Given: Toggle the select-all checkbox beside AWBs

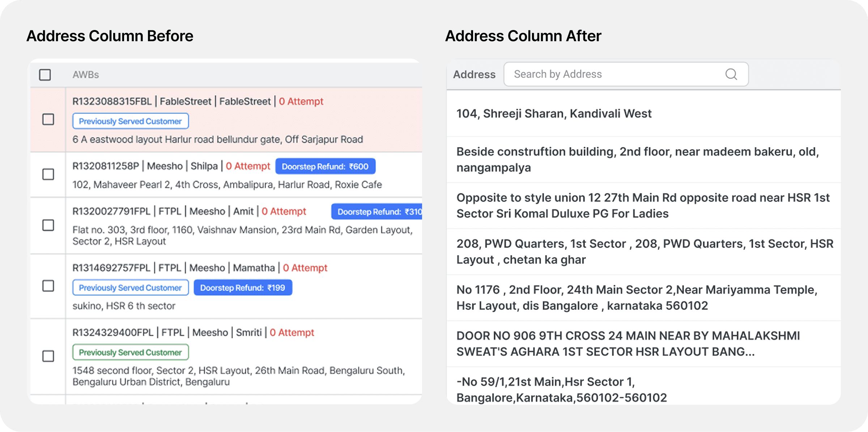Looking at the screenshot, I should 45,75.
